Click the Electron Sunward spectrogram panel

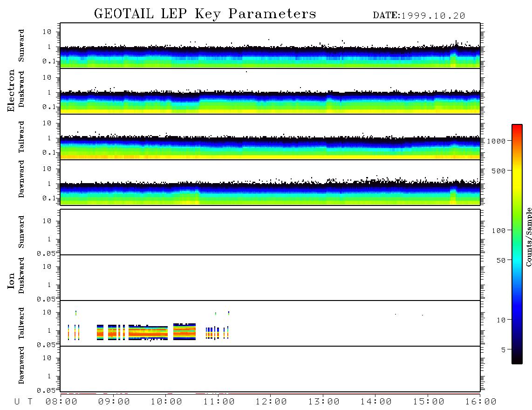click(x=270, y=46)
